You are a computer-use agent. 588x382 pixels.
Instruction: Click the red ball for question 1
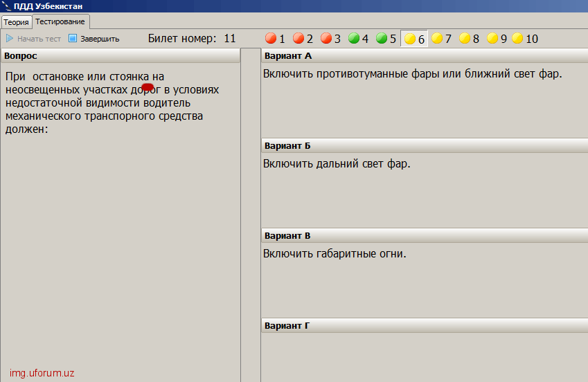271,39
